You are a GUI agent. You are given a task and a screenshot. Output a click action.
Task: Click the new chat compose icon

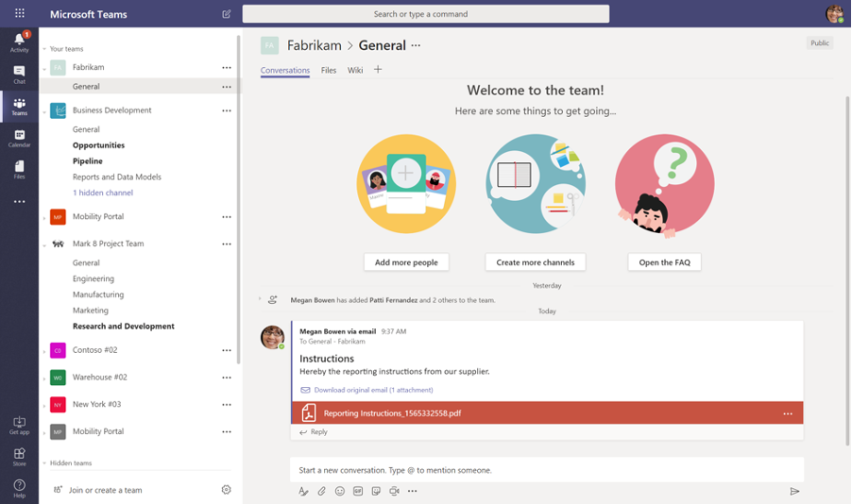click(x=226, y=14)
